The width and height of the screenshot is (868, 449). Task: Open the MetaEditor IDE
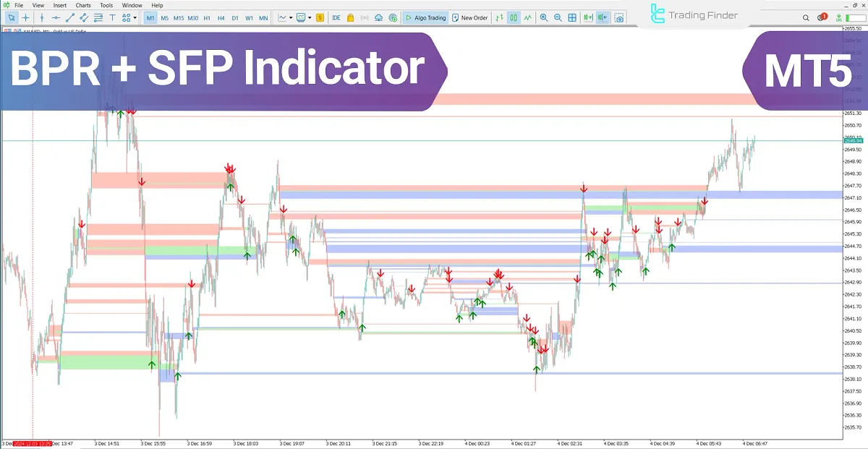click(x=335, y=17)
